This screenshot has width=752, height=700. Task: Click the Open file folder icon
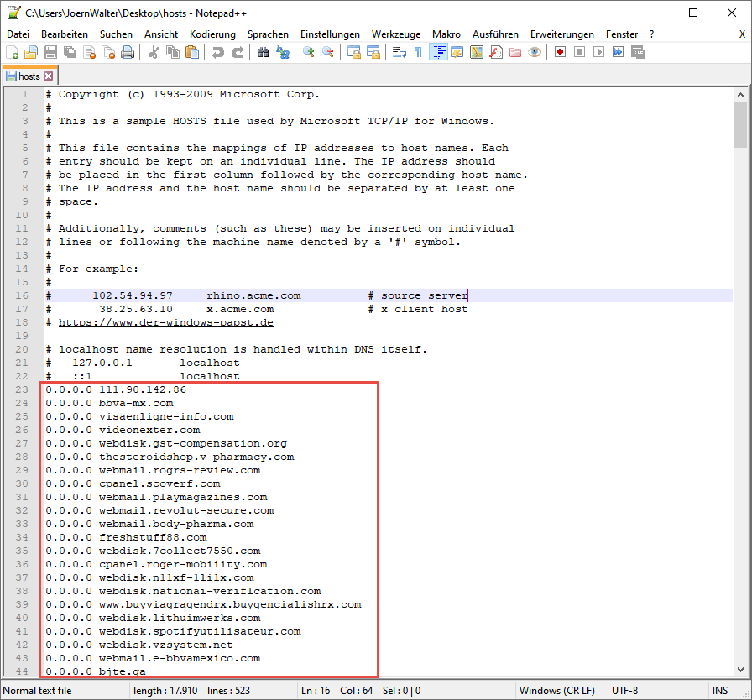point(31,52)
